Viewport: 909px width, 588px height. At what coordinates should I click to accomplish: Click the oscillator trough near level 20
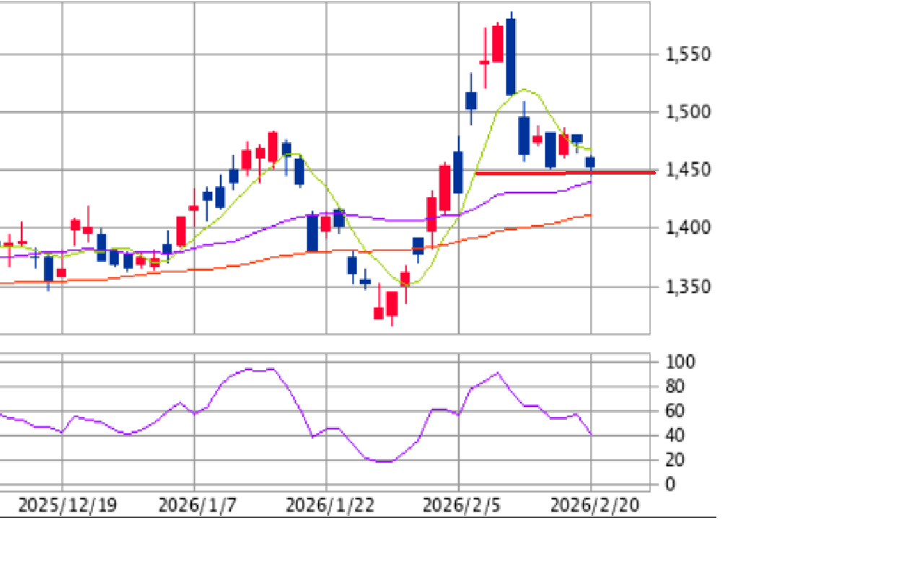coord(382,461)
